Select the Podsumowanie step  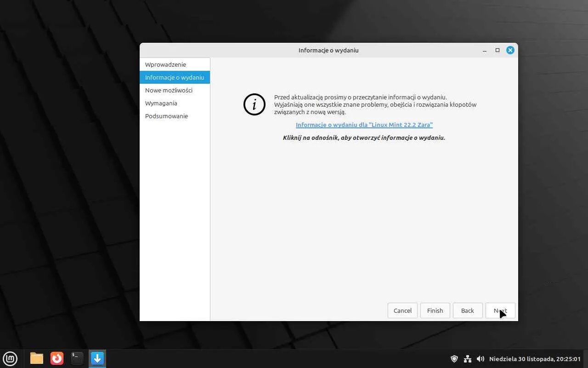(x=175, y=116)
